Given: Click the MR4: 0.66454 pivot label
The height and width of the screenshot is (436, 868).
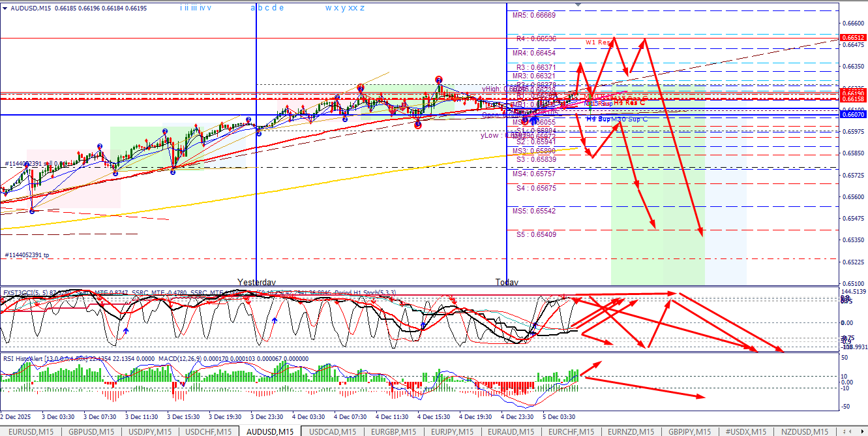Looking at the screenshot, I should [534, 53].
